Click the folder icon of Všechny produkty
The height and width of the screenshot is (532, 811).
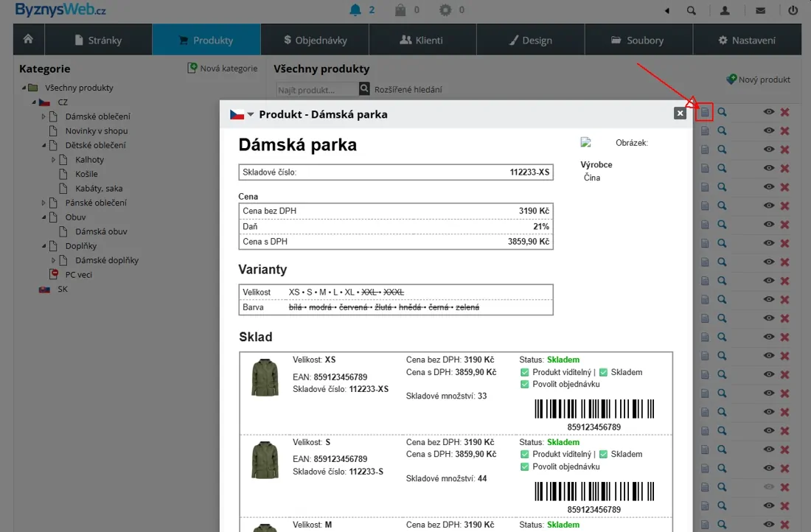pos(32,88)
